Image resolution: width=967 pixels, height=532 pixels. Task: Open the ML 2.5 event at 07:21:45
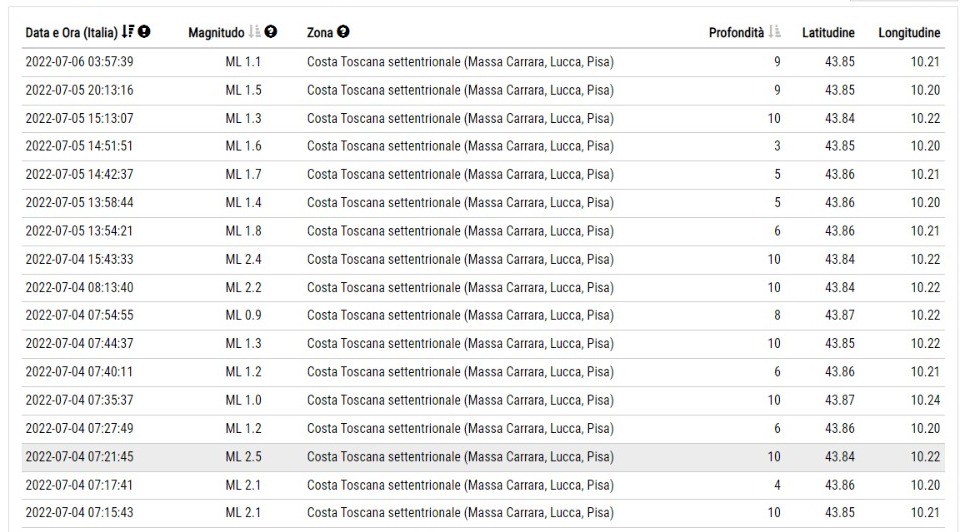(483, 457)
